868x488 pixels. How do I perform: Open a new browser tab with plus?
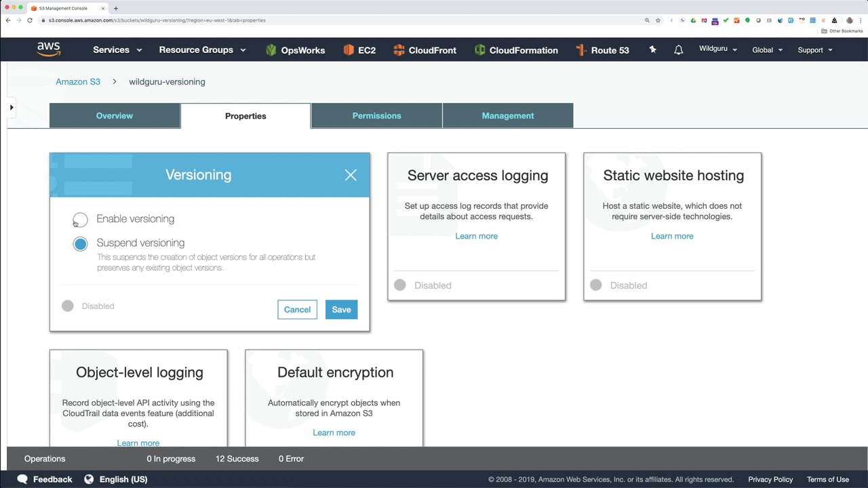[x=115, y=8]
